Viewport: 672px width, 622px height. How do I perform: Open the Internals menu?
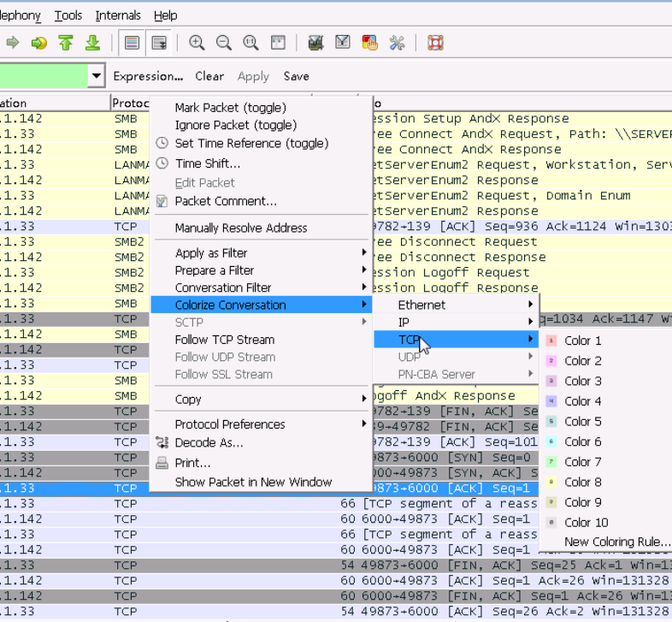point(118,15)
